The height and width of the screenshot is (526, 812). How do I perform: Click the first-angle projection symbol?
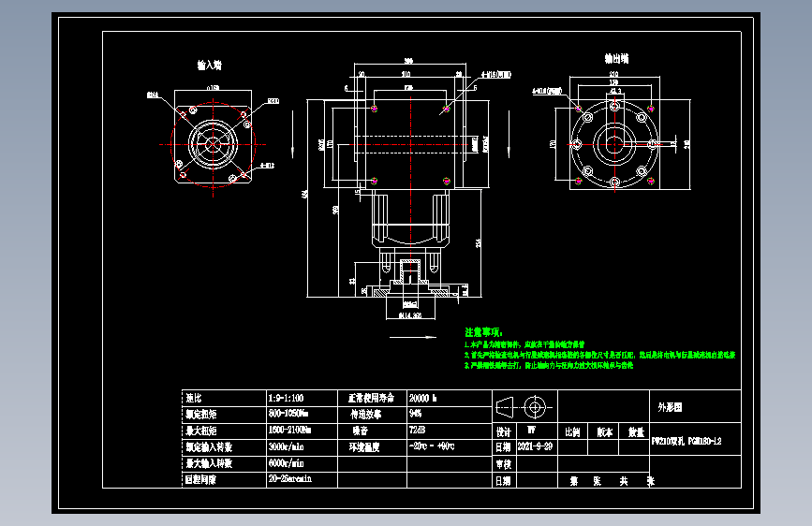[524, 407]
